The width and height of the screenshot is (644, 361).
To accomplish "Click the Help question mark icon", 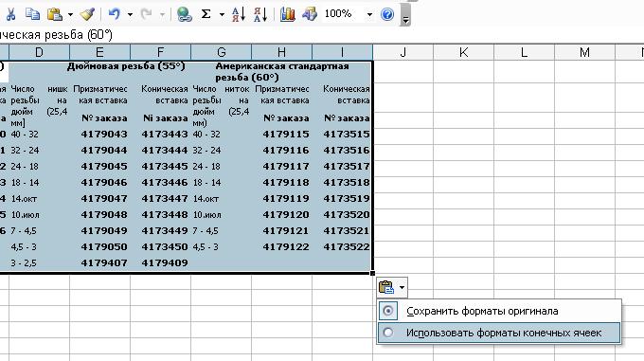I will click(387, 14).
